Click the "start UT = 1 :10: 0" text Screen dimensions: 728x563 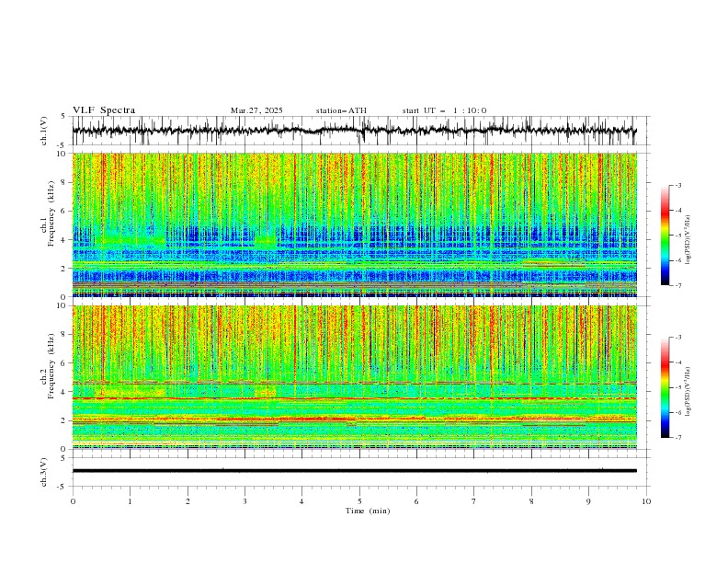(x=444, y=110)
